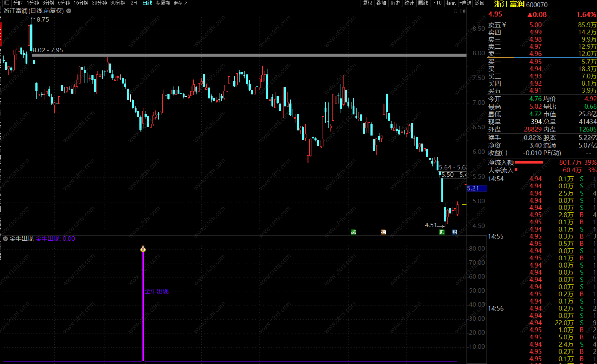Click the blue 财 marker icon
Screen dimensions: 597x364
[x=455, y=232]
